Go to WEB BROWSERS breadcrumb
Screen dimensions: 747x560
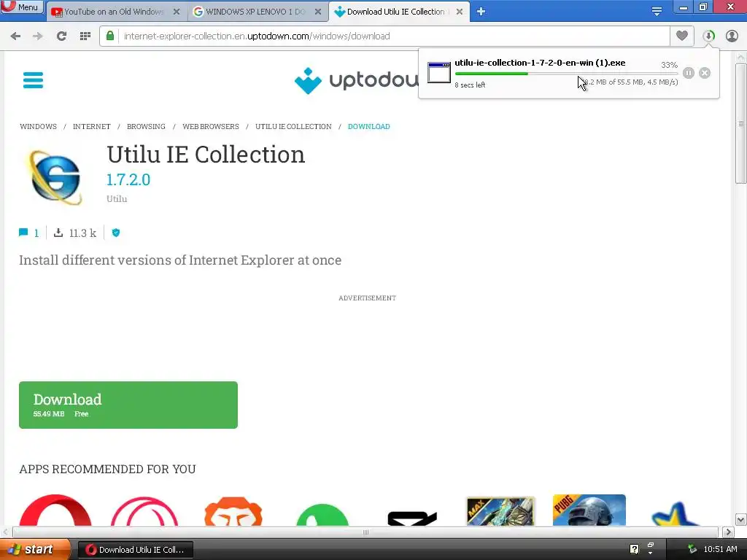pos(211,127)
